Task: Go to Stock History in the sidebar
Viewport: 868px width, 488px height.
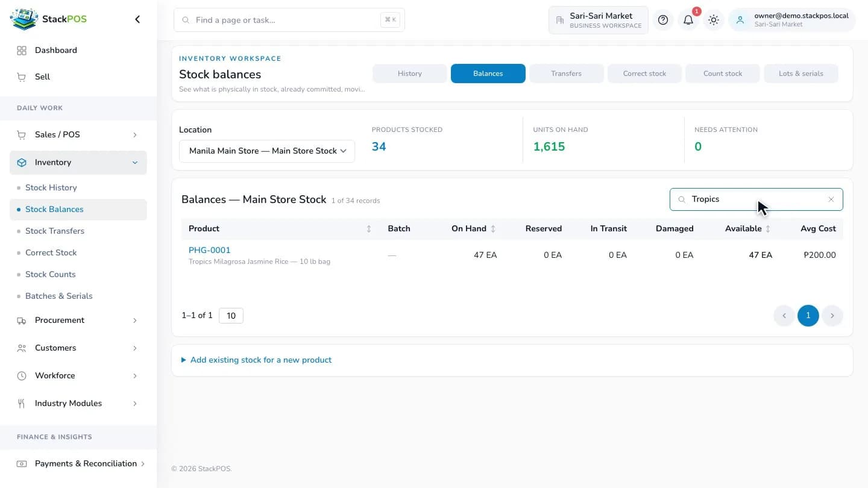Action: pyautogui.click(x=78, y=188)
